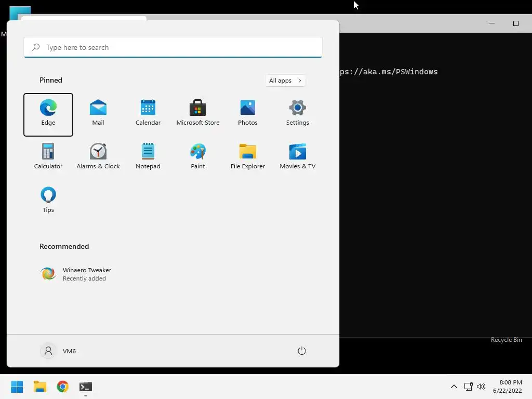Screen dimensions: 532x399
Task: Open the volume tray icon
Action: [x=481, y=387]
